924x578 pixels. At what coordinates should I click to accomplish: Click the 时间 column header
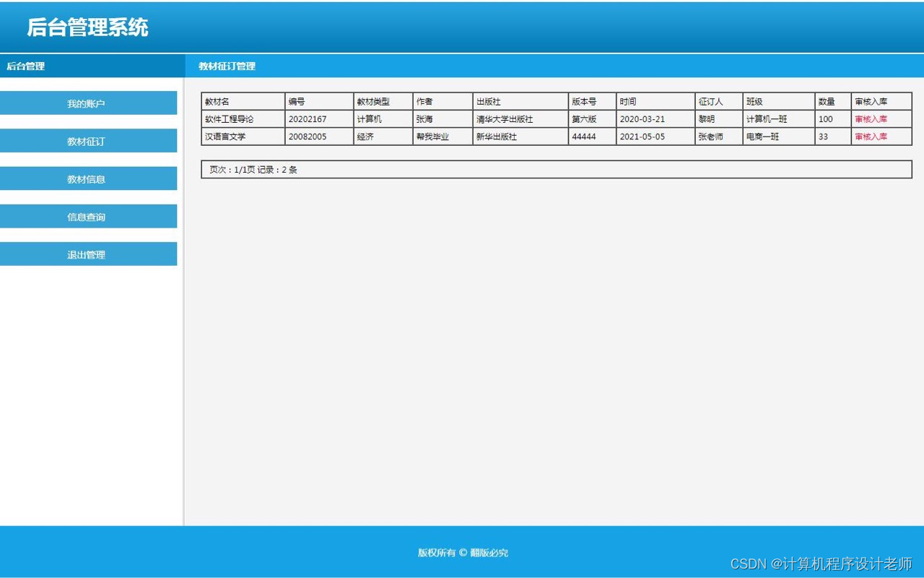point(655,102)
